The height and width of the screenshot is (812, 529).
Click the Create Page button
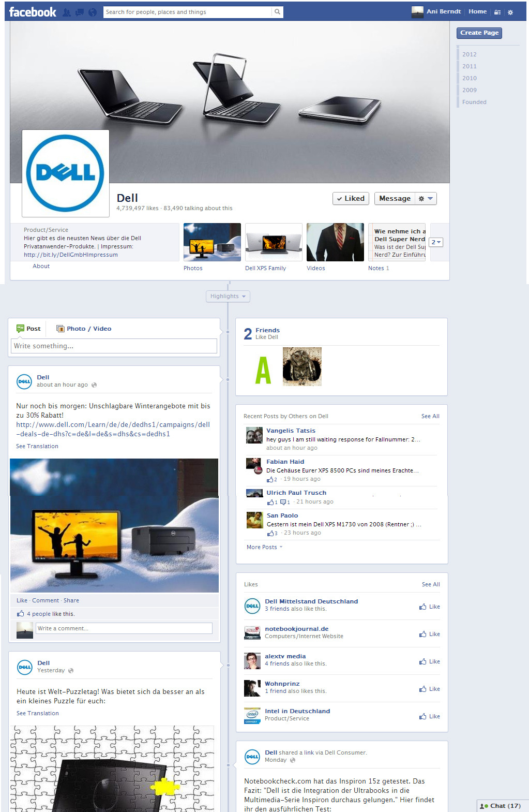[x=479, y=33]
